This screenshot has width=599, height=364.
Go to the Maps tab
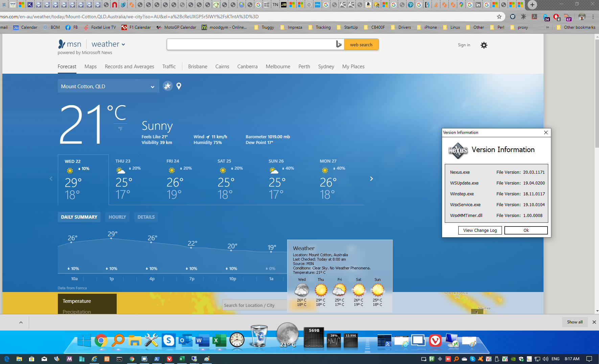(x=90, y=67)
